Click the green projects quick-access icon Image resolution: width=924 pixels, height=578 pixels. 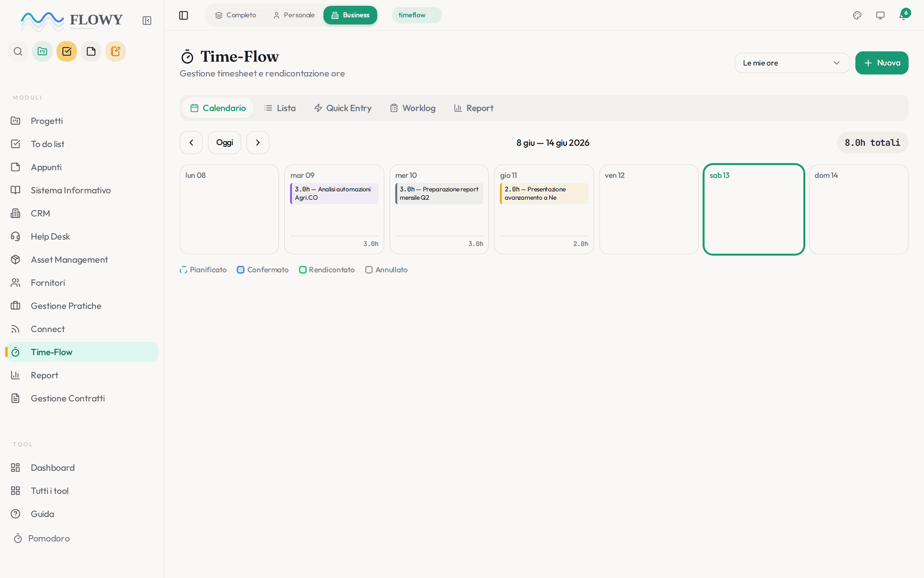42,51
